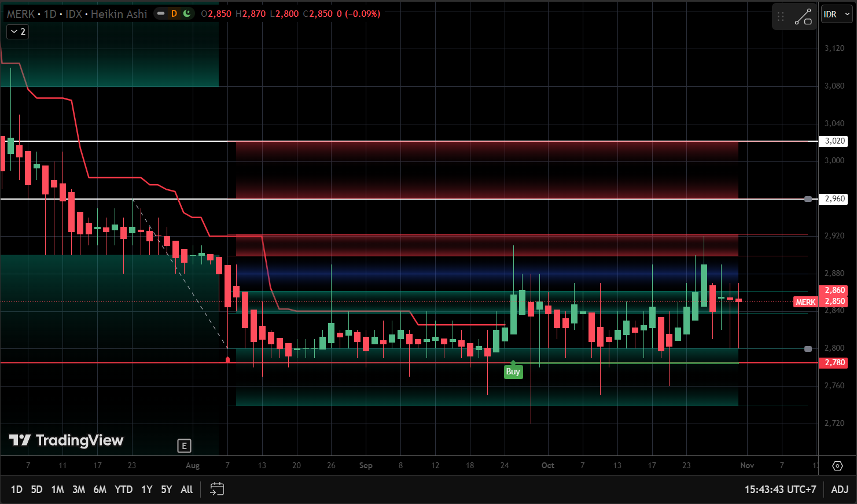Open the IDR currency dropdown
Image resolution: width=857 pixels, height=504 pixels.
pyautogui.click(x=836, y=14)
